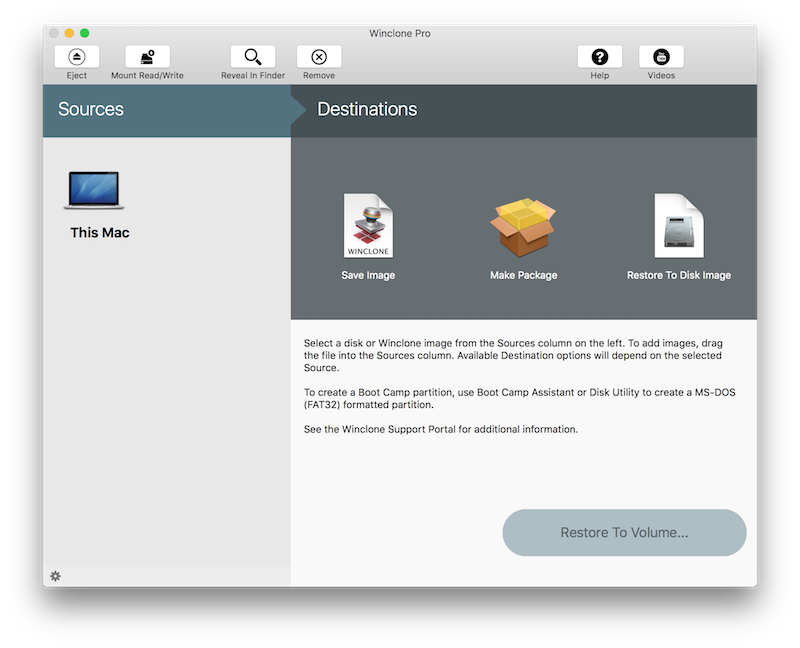Choose the Restore To Disk Image icon
This screenshot has height=648, width=800.
coord(679,225)
